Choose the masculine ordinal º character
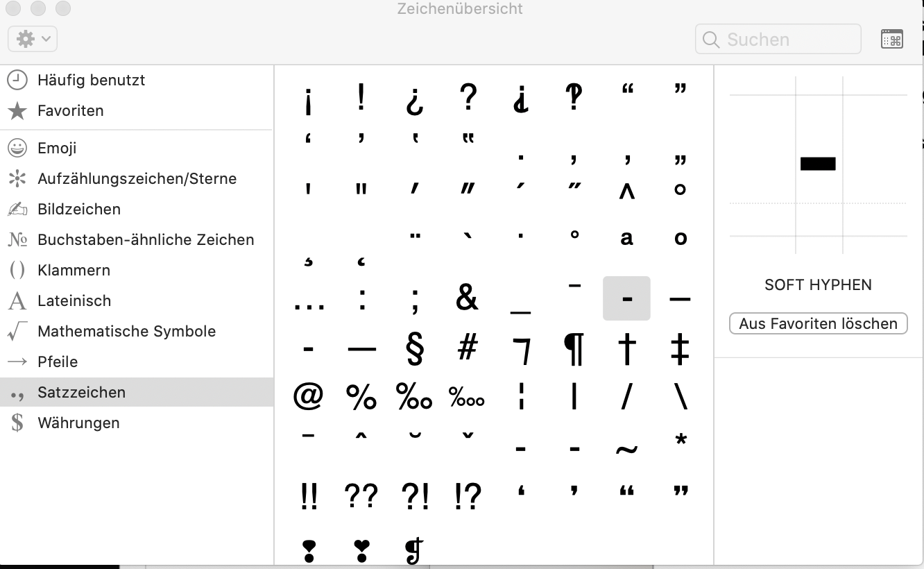Image resolution: width=924 pixels, height=569 pixels. click(680, 237)
